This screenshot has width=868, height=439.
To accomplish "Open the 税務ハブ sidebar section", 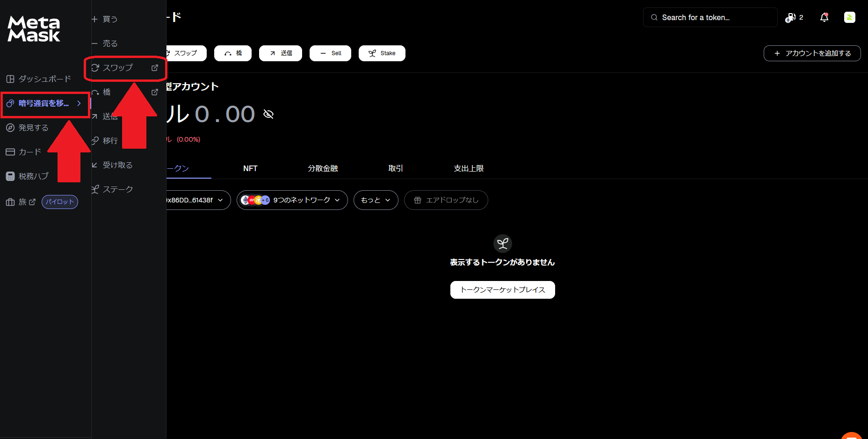I will click(33, 176).
